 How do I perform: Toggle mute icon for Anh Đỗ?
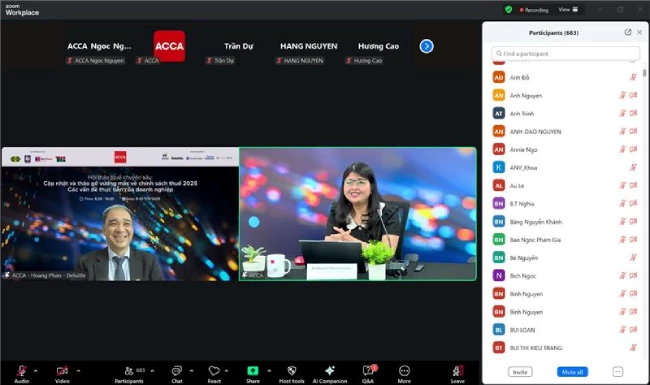[x=633, y=77]
